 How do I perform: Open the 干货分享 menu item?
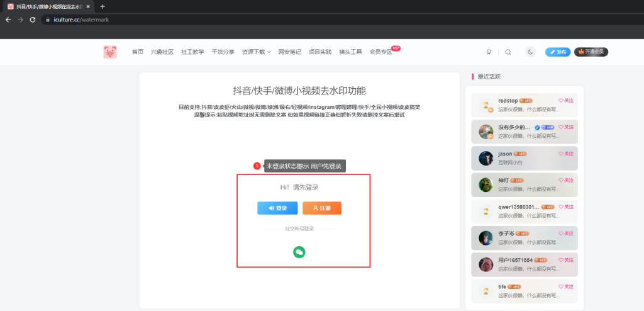coord(223,52)
